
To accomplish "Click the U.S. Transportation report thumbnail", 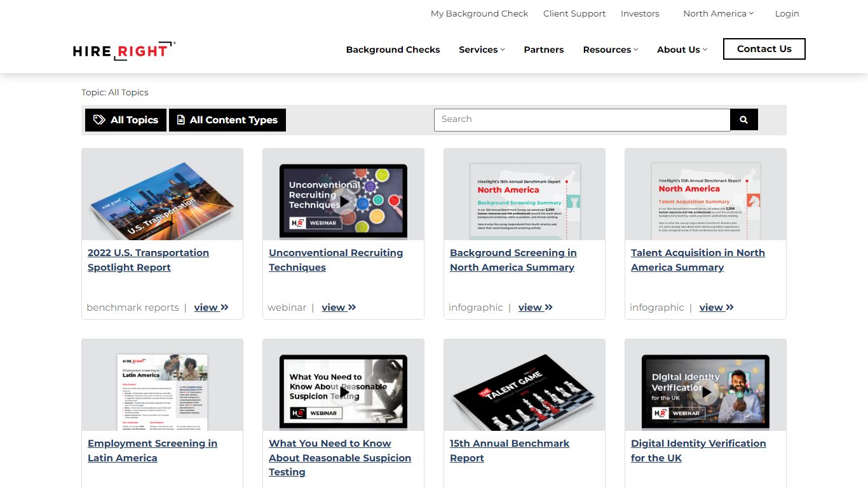I will 162,194.
